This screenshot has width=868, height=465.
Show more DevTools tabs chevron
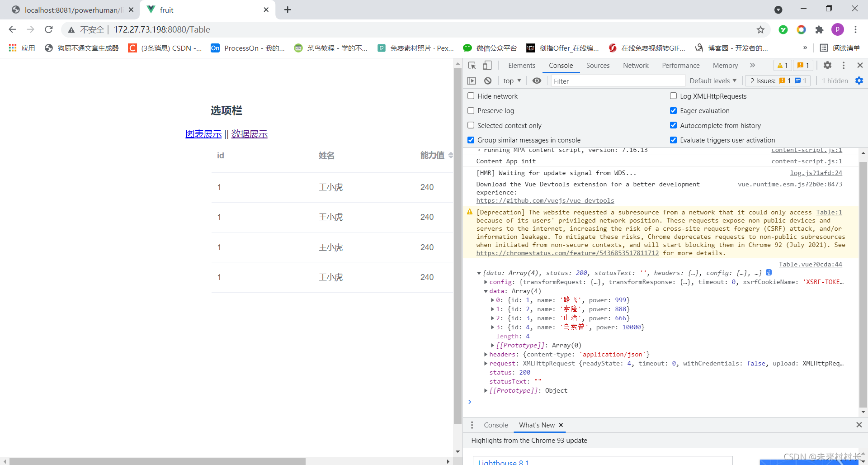pos(753,65)
